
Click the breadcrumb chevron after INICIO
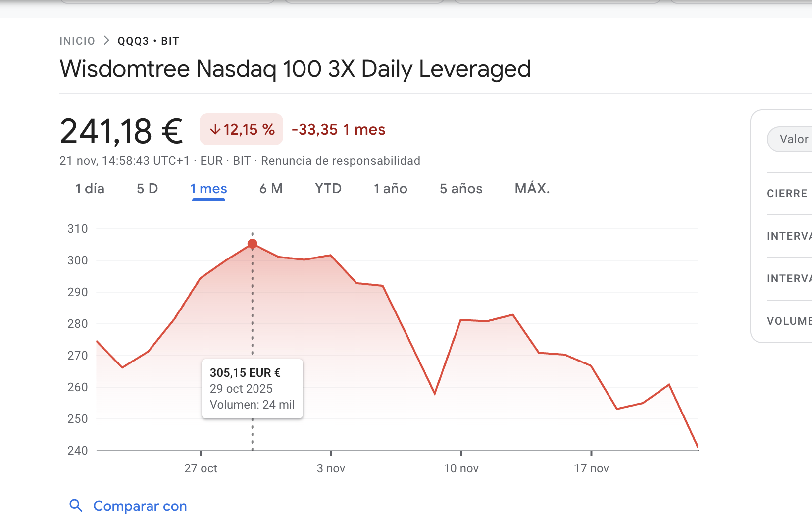pyautogui.click(x=106, y=41)
